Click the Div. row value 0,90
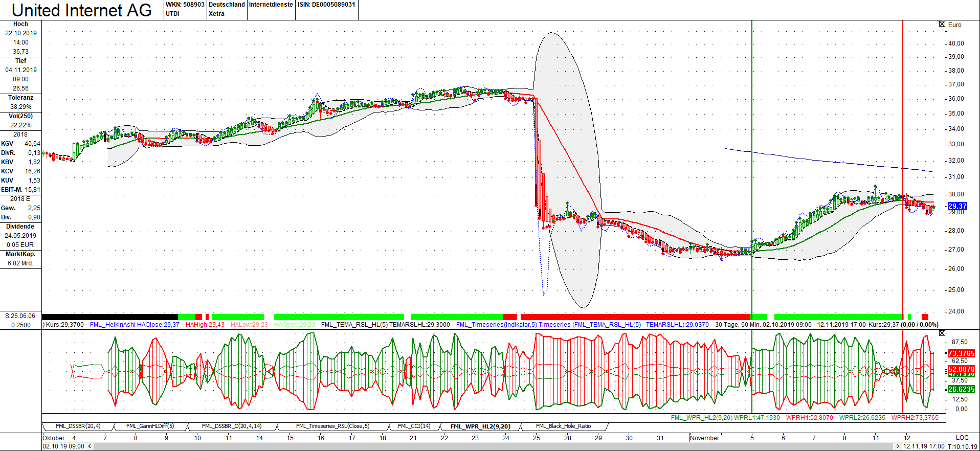980x451 pixels. 34,217
